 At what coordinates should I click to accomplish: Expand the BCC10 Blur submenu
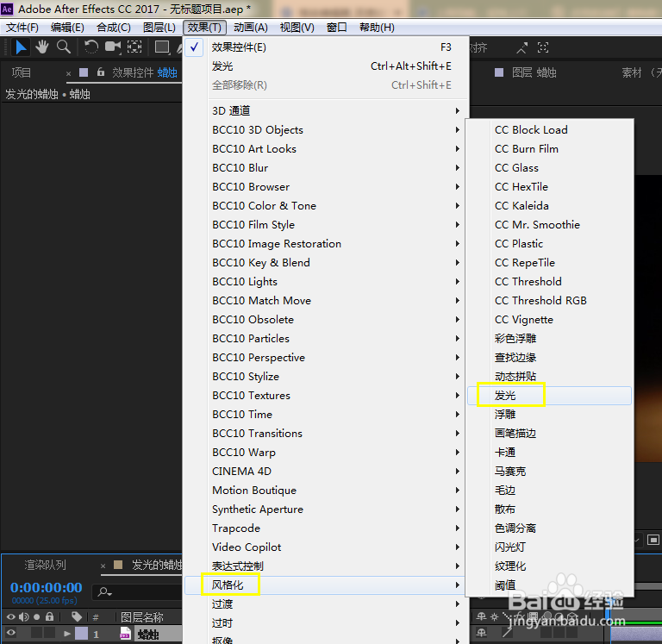tap(326, 167)
